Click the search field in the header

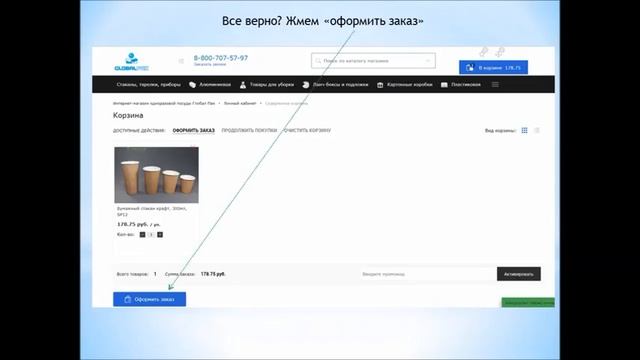pyautogui.click(x=373, y=61)
